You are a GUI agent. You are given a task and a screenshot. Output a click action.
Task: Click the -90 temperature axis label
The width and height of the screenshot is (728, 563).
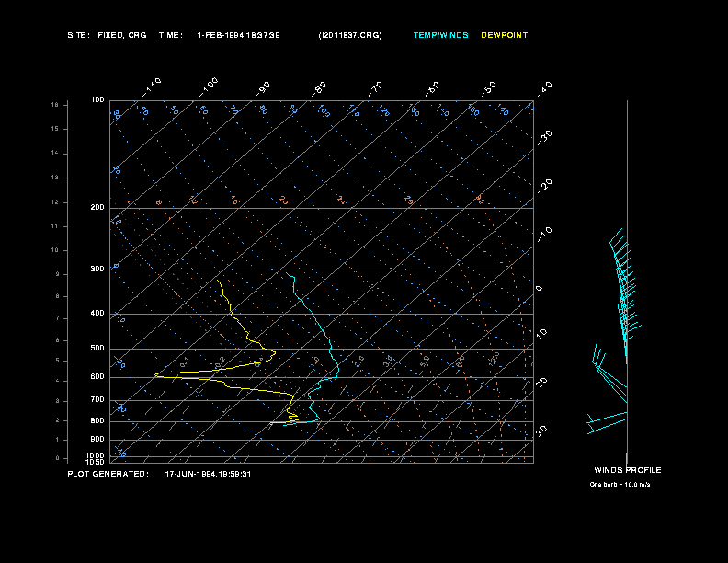click(x=263, y=89)
